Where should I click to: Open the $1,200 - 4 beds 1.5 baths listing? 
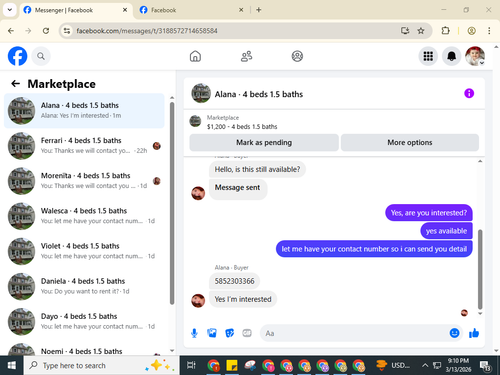(242, 127)
